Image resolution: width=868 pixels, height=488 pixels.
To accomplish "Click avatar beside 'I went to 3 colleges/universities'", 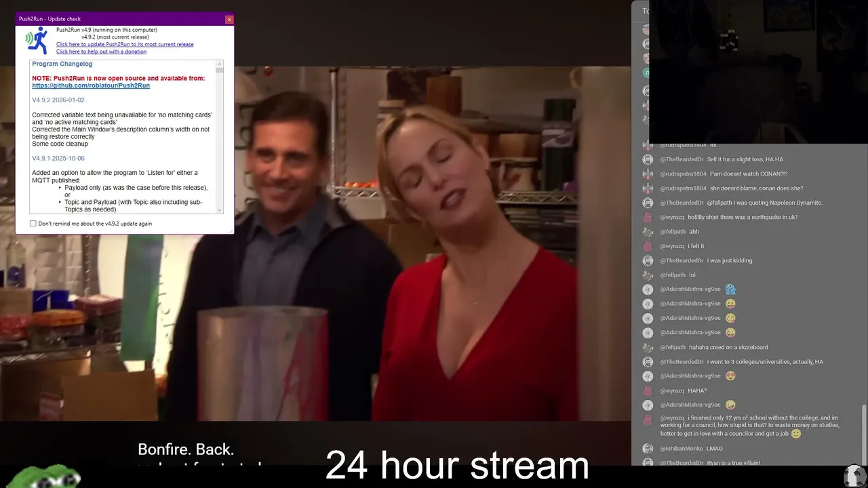I will click(648, 362).
